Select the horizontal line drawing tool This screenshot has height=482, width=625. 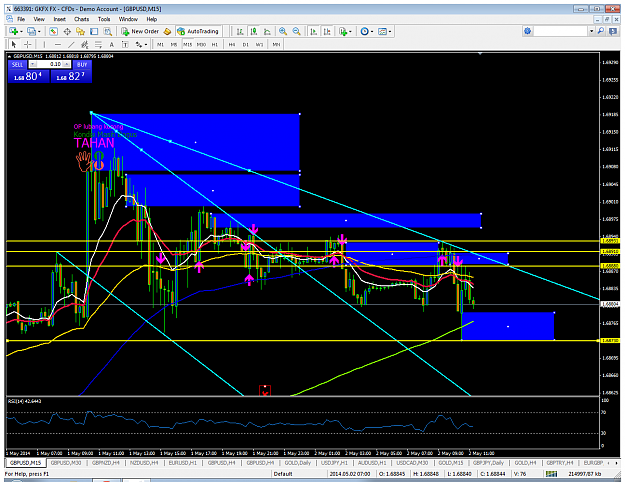coord(58,44)
